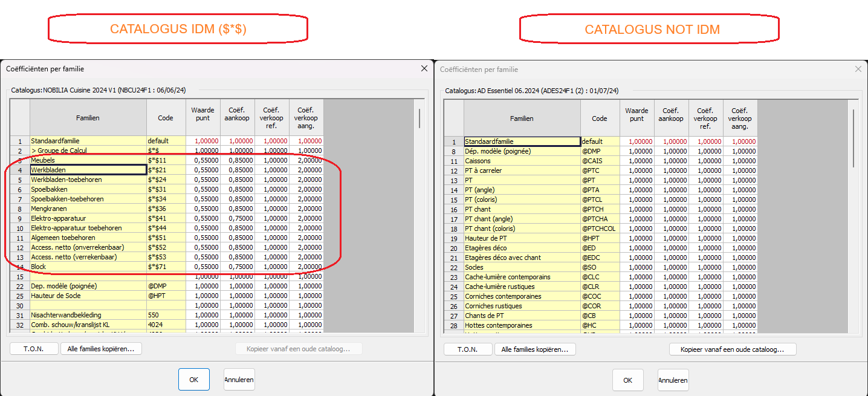Click the Coëf. verkoop aang. value 2,00000 for Meubels
The height and width of the screenshot is (396, 868).
click(306, 160)
